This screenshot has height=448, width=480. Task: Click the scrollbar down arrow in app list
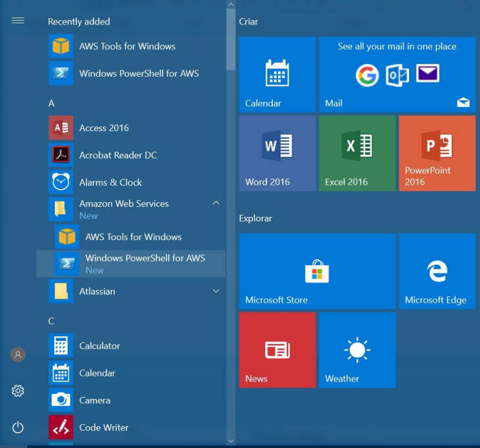tap(230, 441)
